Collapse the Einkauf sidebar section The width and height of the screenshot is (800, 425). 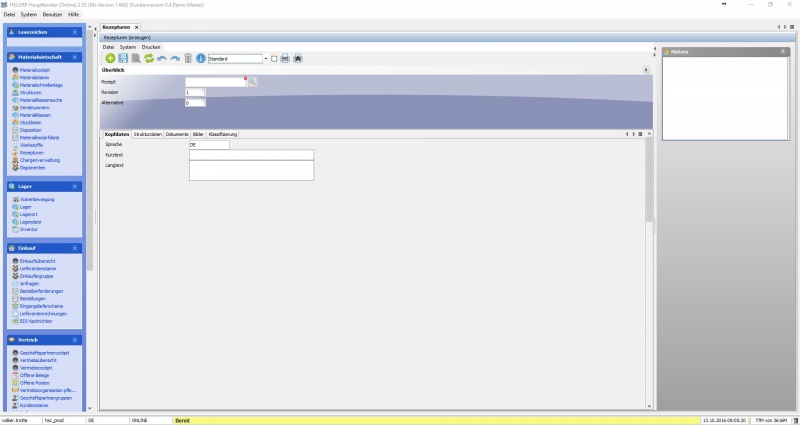[75, 248]
